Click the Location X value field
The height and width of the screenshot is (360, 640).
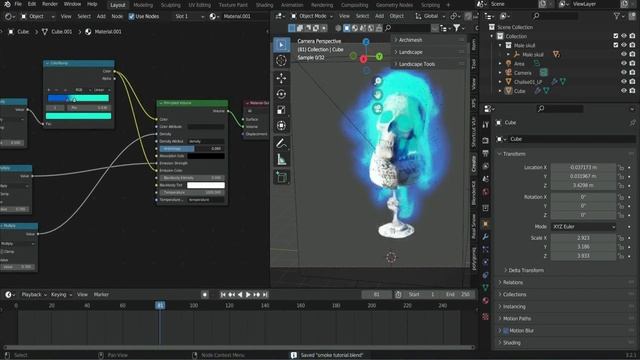coord(583,167)
